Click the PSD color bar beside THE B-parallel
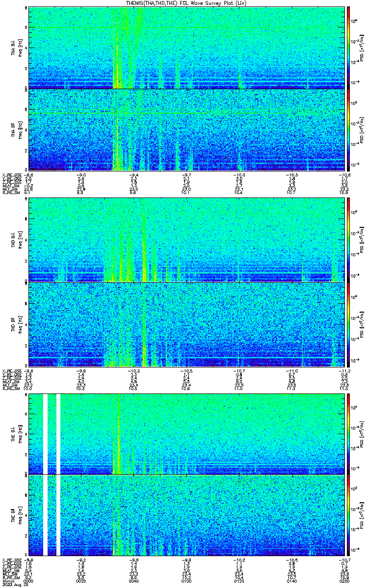 (x=348, y=515)
